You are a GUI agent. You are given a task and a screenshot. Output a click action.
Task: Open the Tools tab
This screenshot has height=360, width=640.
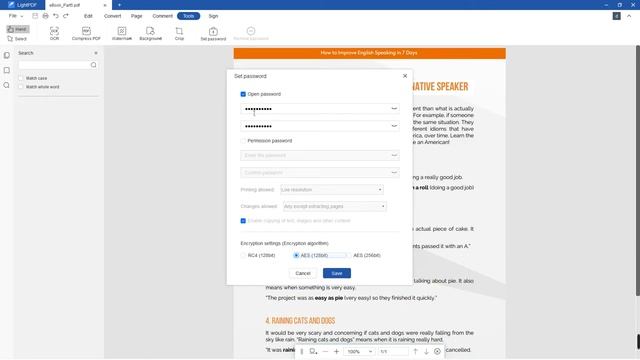(x=189, y=16)
